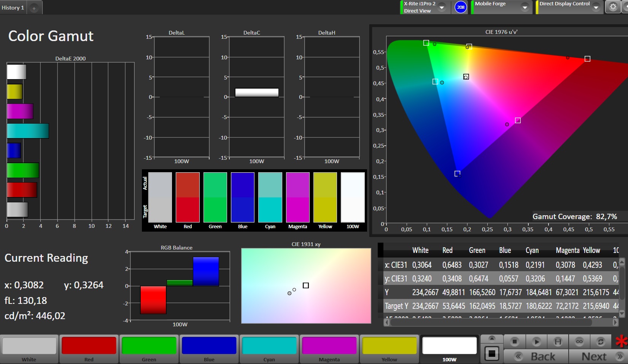Viewport: 628px width, 364px height.
Task: Add a new history tab
Action: (x=34, y=8)
